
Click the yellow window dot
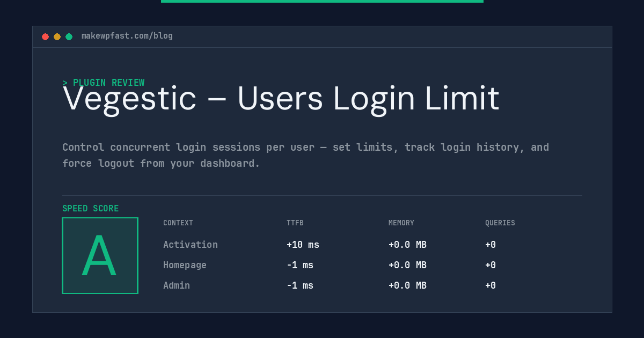tap(57, 36)
